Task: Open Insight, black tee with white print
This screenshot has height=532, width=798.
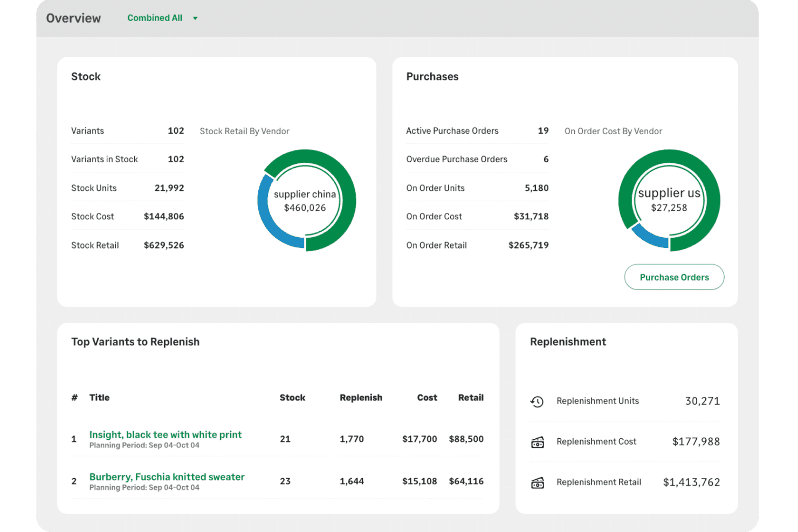Action: click(x=166, y=434)
